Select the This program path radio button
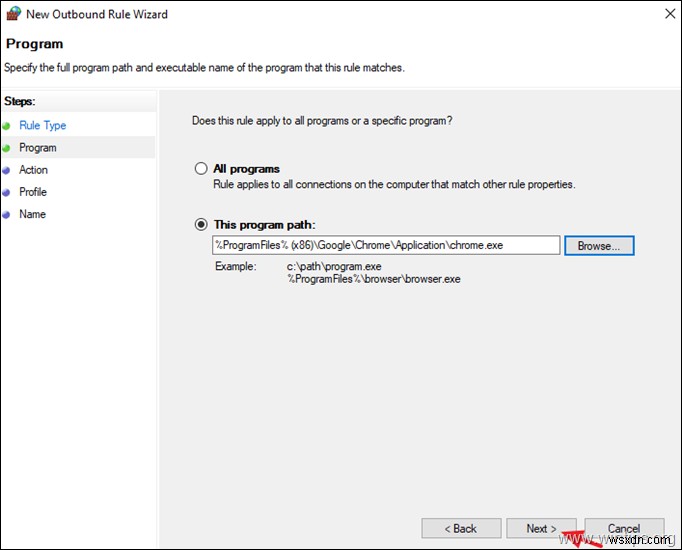Screen dimensions: 682x550 (x=202, y=225)
